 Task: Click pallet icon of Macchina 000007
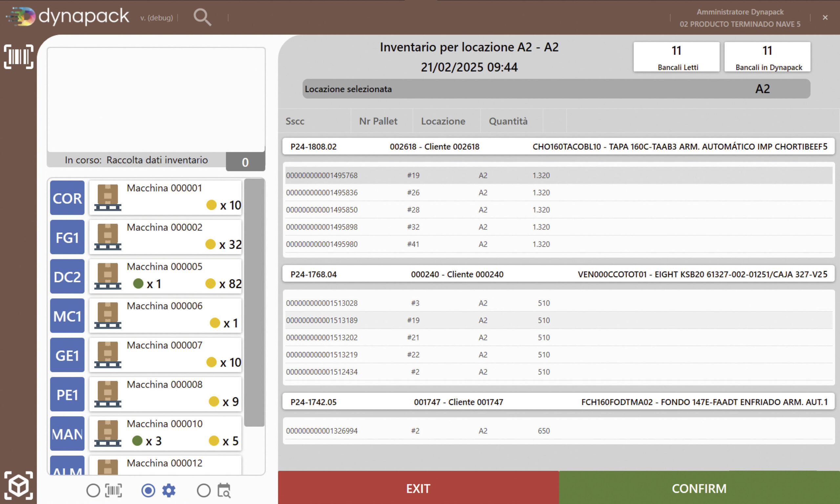(108, 355)
